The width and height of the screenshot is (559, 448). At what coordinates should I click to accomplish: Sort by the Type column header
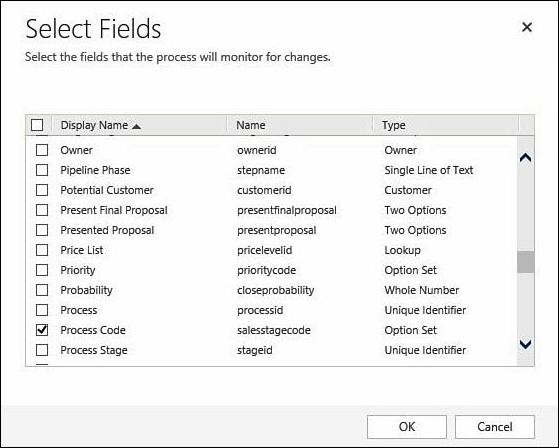click(394, 125)
